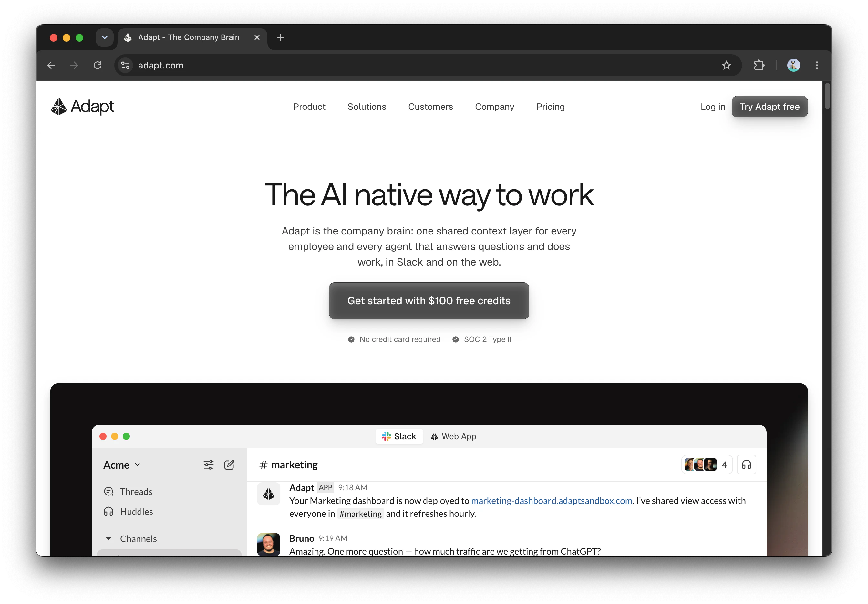Click the Bruno sender name
This screenshot has width=868, height=604.
301,538
